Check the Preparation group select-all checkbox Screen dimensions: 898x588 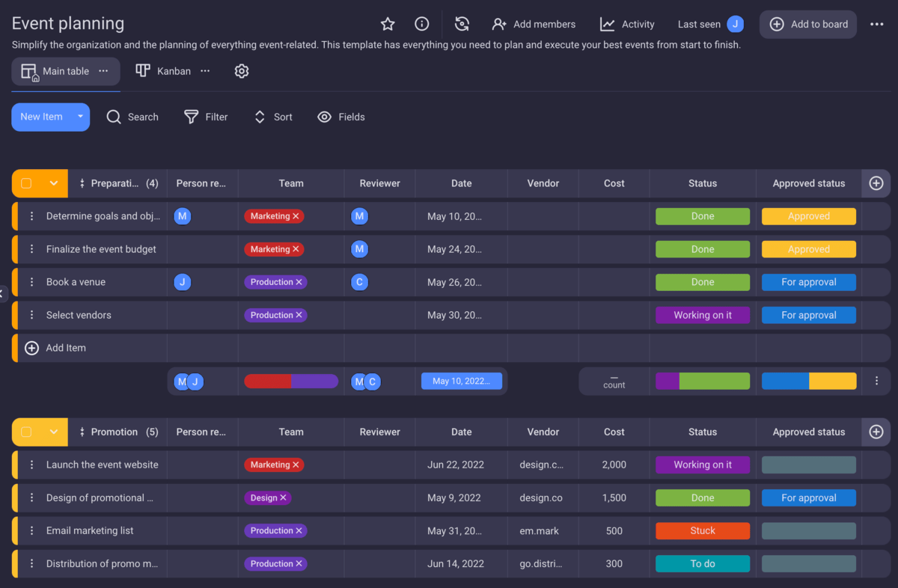28,183
